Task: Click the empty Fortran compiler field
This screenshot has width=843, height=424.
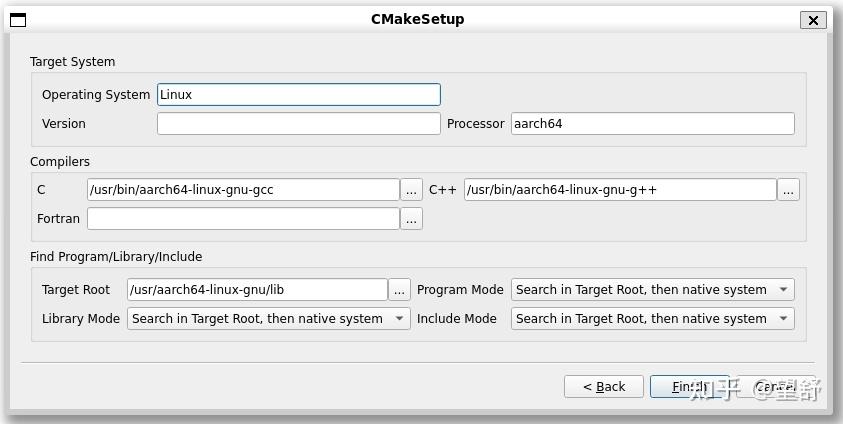Action: point(243,219)
